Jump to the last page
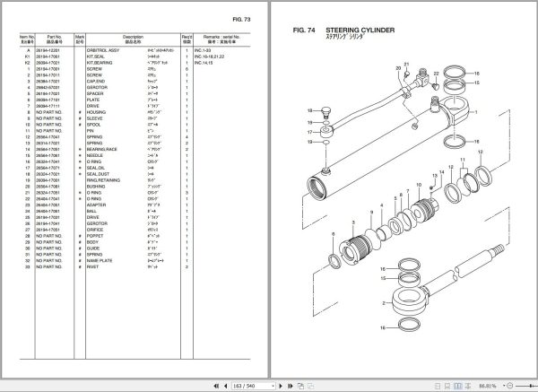The width and height of the screenshot is (538, 392). [x=290, y=386]
